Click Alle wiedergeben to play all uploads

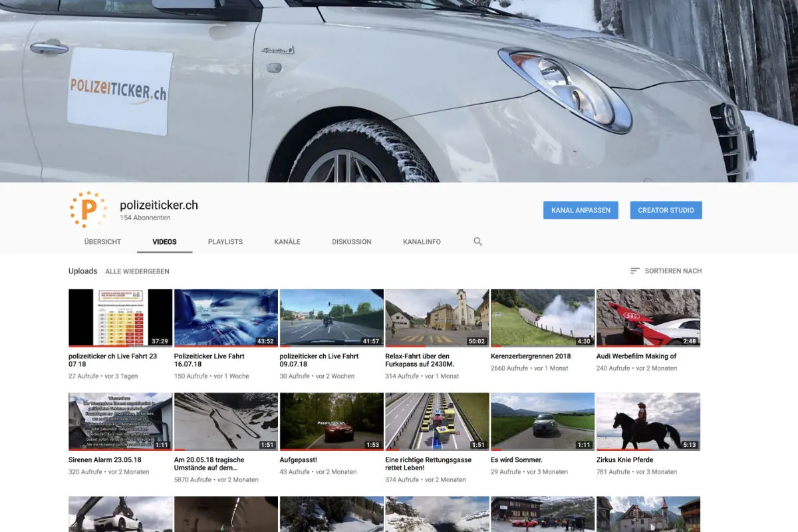click(x=137, y=271)
